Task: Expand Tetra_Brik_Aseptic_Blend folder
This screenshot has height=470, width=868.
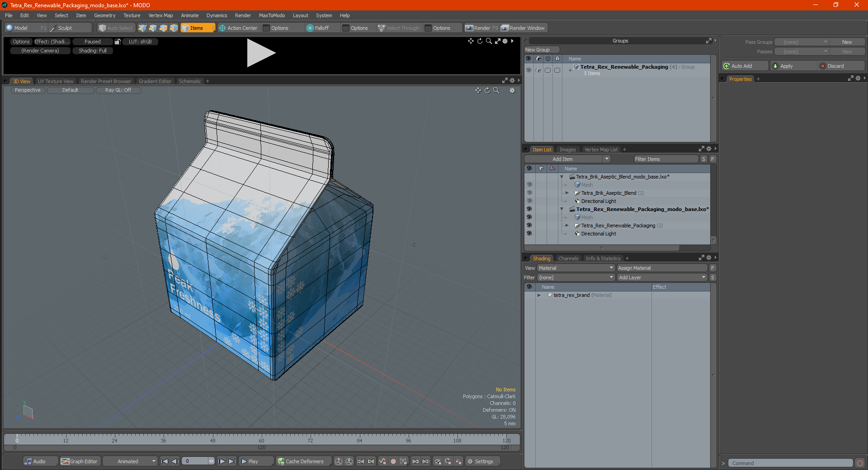Action: (x=567, y=193)
